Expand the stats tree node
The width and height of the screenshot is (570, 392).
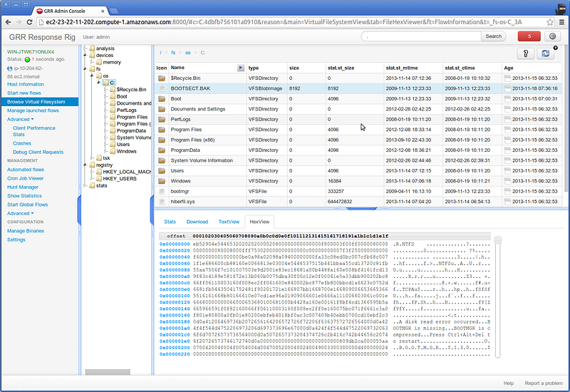[x=85, y=185]
